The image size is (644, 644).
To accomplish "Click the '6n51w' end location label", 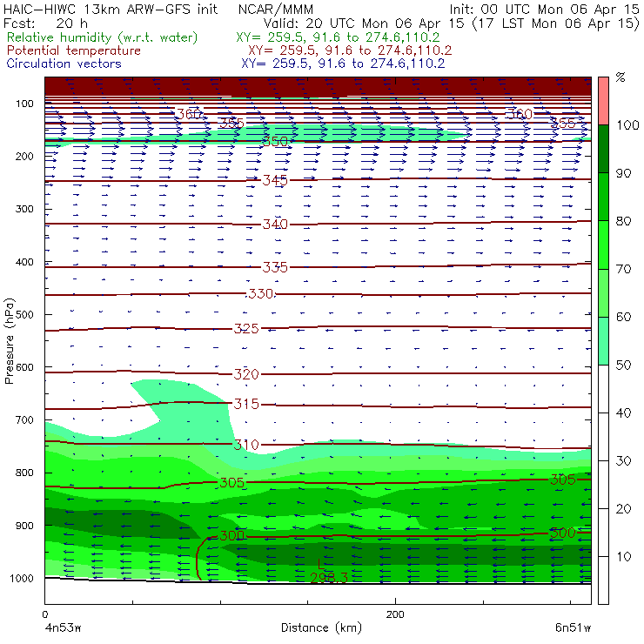I will 574,628.
